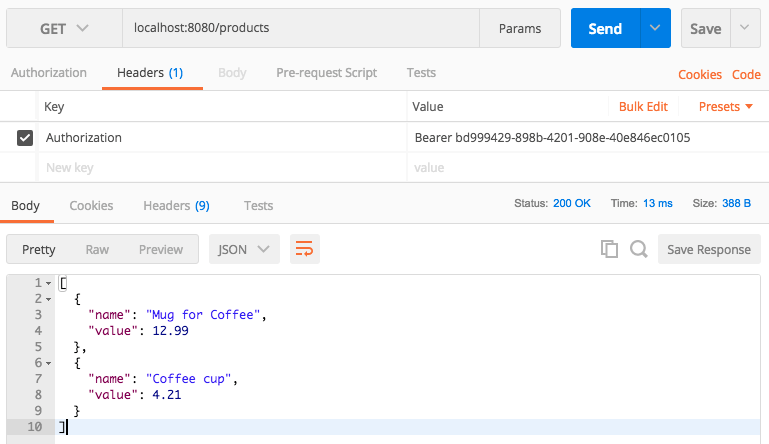The image size is (769, 444).
Task: Click the 200 OK status text
Action: tap(572, 203)
